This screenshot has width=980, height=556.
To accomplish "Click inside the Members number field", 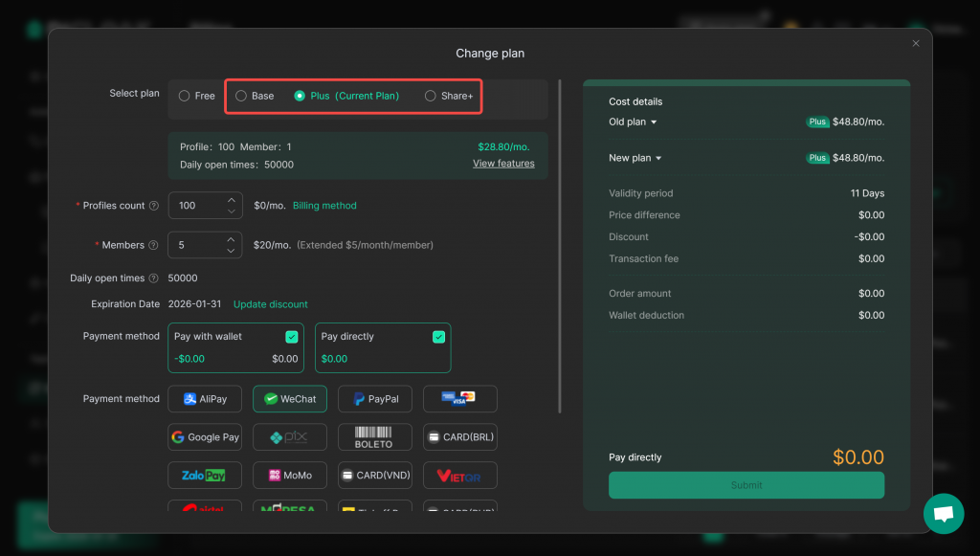I will click(x=196, y=245).
